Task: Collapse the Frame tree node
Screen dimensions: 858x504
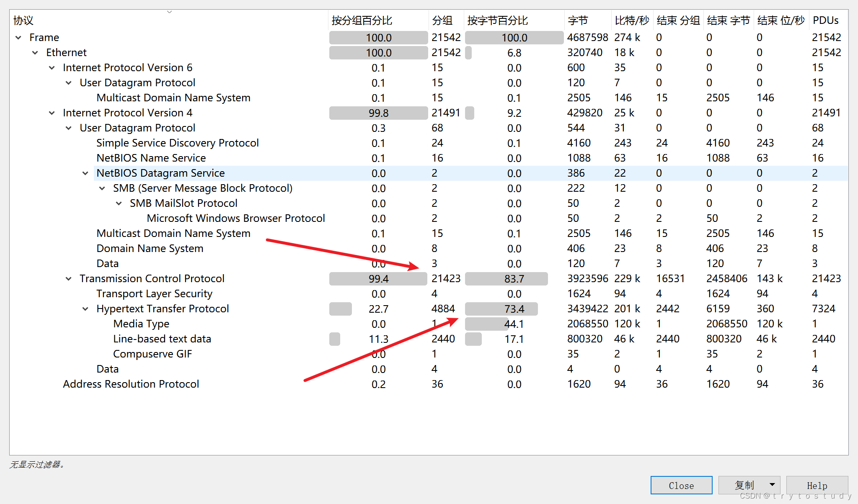Action: (x=18, y=38)
